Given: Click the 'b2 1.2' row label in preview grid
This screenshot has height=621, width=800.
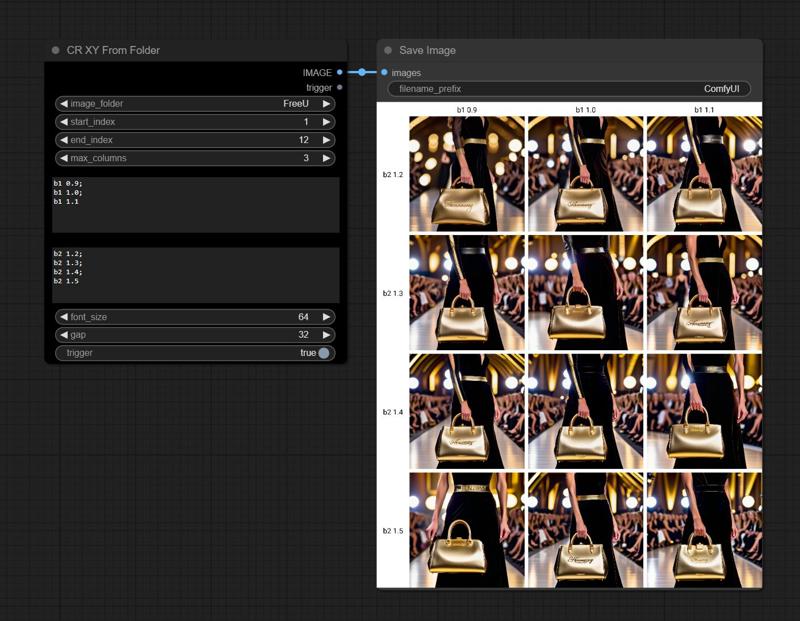Looking at the screenshot, I should click(x=393, y=175).
